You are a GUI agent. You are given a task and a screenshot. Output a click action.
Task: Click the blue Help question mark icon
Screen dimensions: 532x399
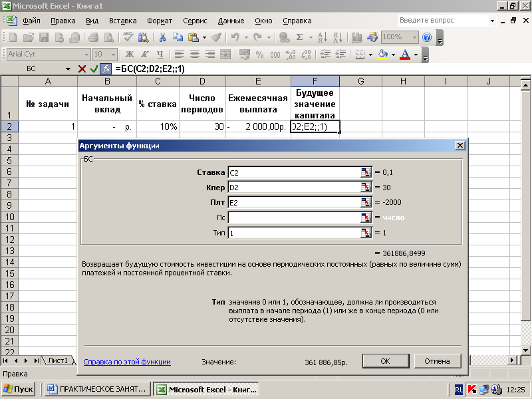[427, 37]
